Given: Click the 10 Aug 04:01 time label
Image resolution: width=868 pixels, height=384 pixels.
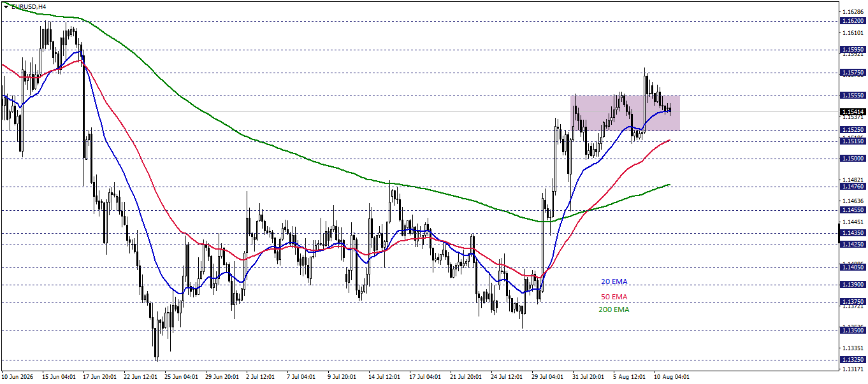Looking at the screenshot, I should [670, 377].
